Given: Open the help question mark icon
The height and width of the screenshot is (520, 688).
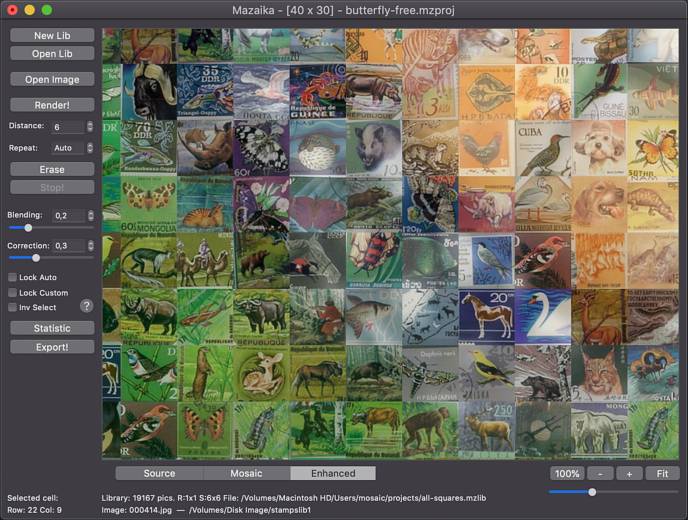Looking at the screenshot, I should 87,306.
